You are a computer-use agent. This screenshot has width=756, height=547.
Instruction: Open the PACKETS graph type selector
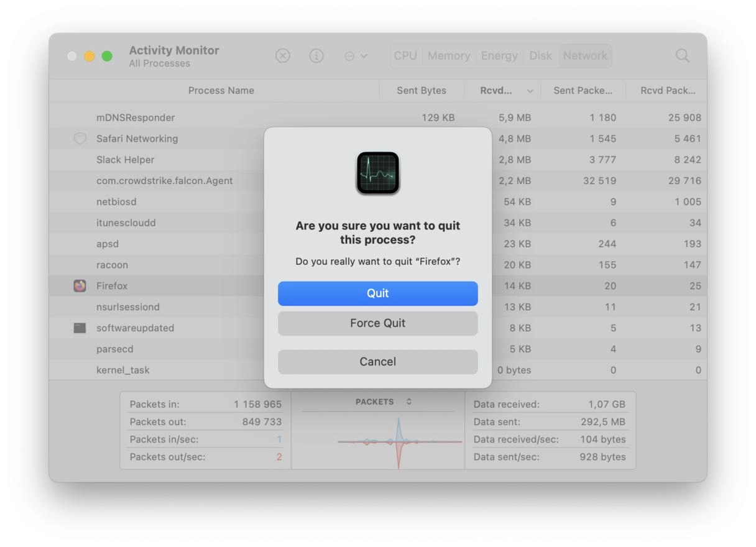coord(384,402)
